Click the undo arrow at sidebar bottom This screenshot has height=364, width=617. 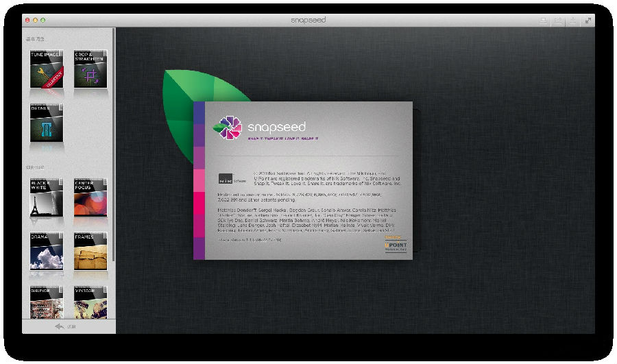pos(60,327)
